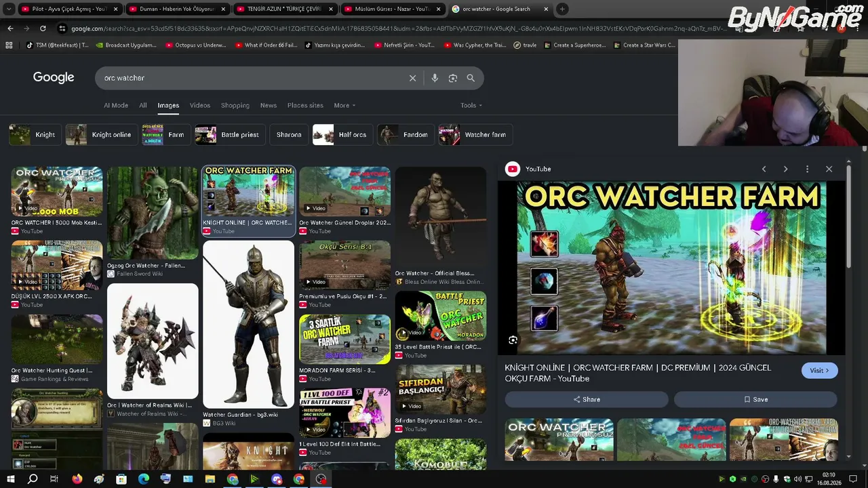Open Task View on the taskbar
The height and width of the screenshot is (488, 868).
[x=54, y=479]
